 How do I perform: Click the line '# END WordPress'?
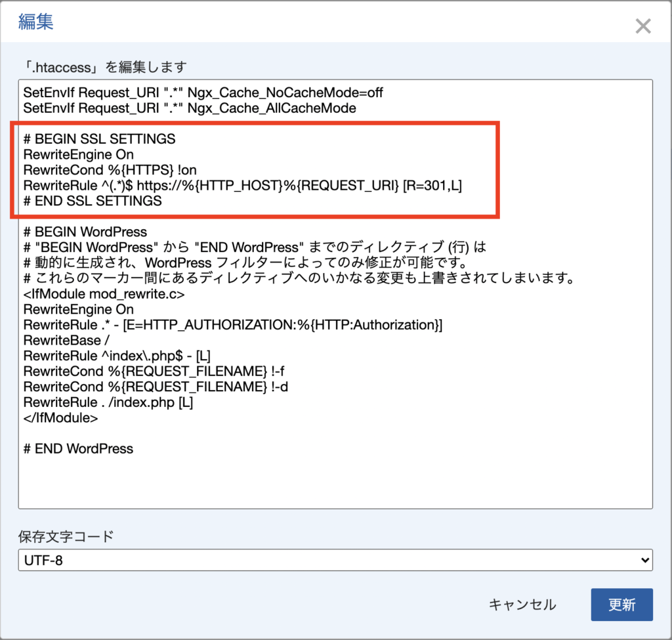click(79, 448)
